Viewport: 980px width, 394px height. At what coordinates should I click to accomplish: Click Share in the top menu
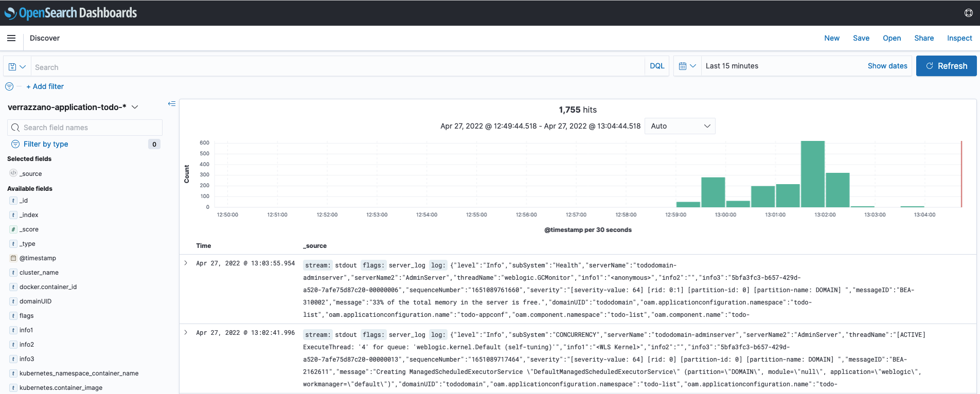[924, 38]
